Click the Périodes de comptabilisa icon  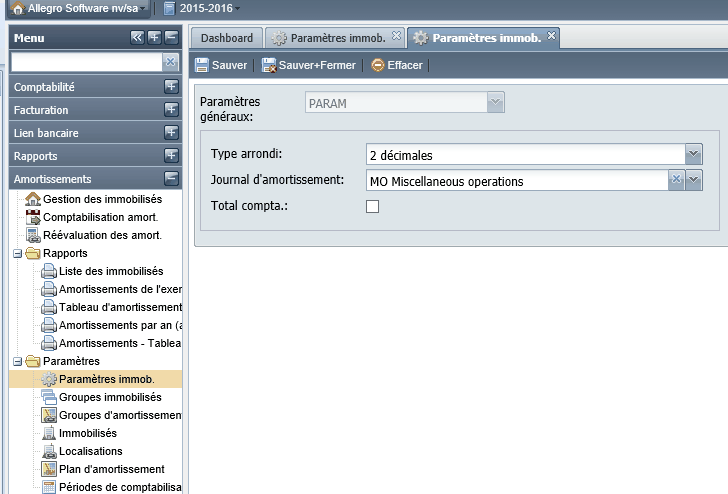click(49, 487)
